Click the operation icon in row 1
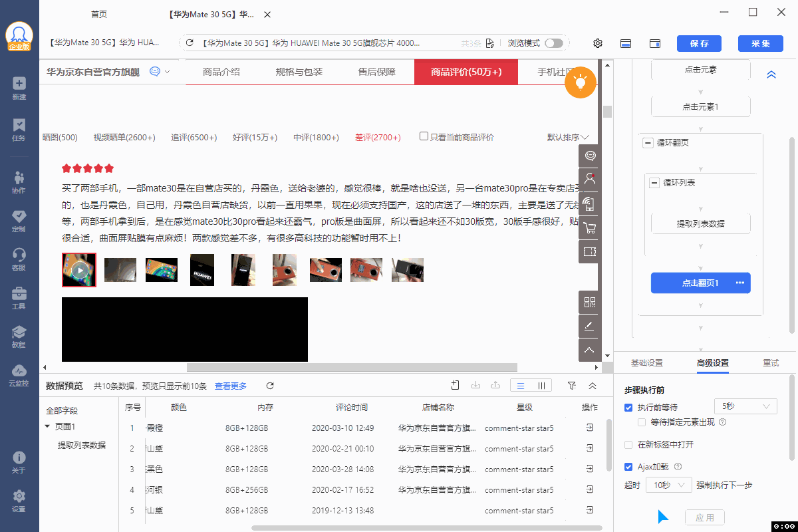798x532 pixels. click(589, 428)
